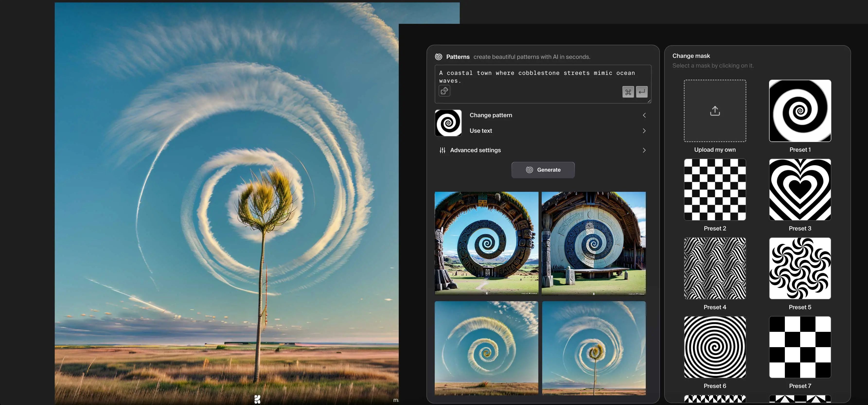
Task: Select Preset 1 spiral mask
Action: [800, 111]
